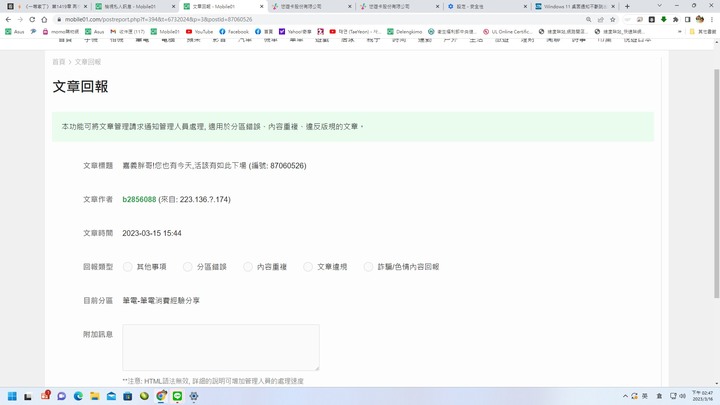Select the 分區錯誤 radio option

tap(187, 267)
